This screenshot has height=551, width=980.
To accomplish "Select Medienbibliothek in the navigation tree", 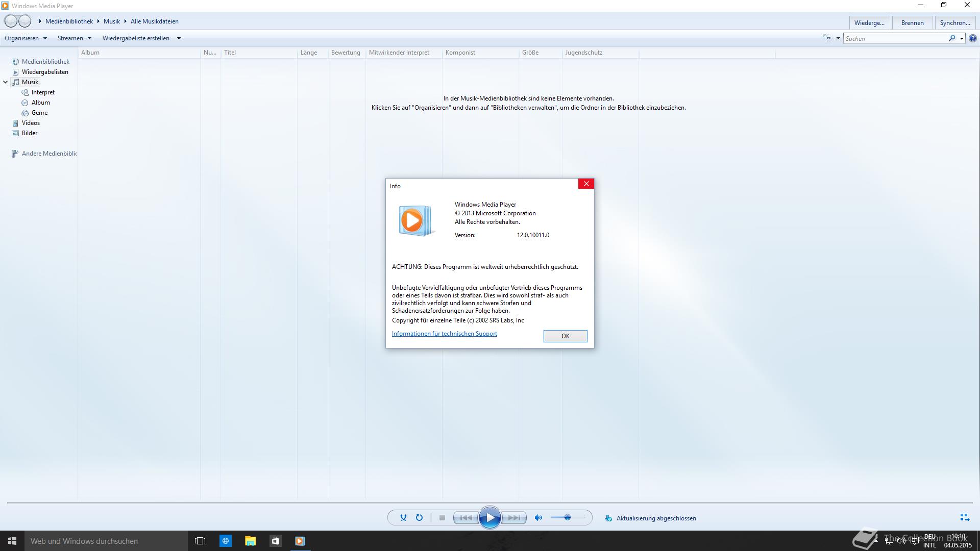I will (x=45, y=62).
